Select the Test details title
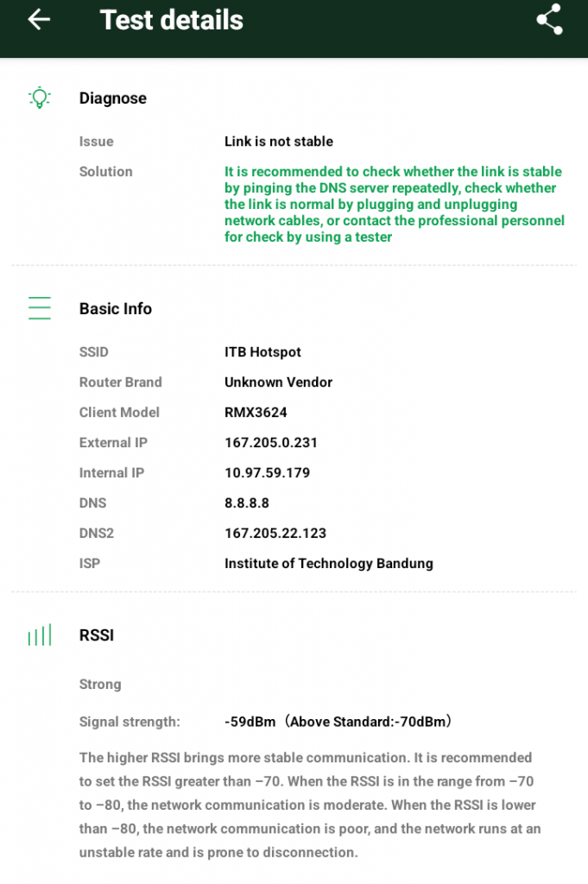The width and height of the screenshot is (588, 884). [172, 20]
